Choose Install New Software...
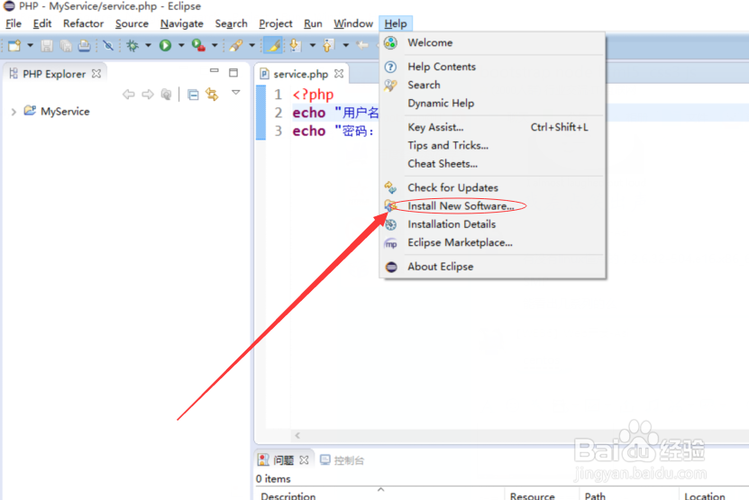 tap(492, 206)
